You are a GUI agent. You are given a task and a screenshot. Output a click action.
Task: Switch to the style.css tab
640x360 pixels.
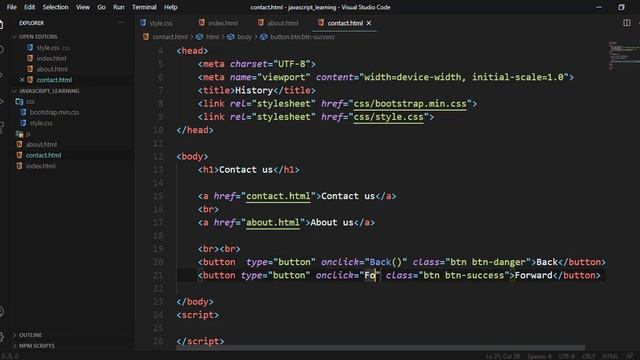click(161, 23)
